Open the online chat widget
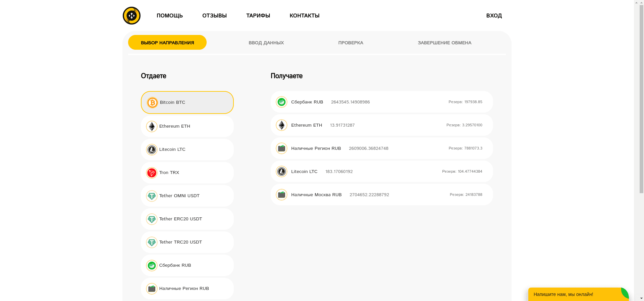 574,294
